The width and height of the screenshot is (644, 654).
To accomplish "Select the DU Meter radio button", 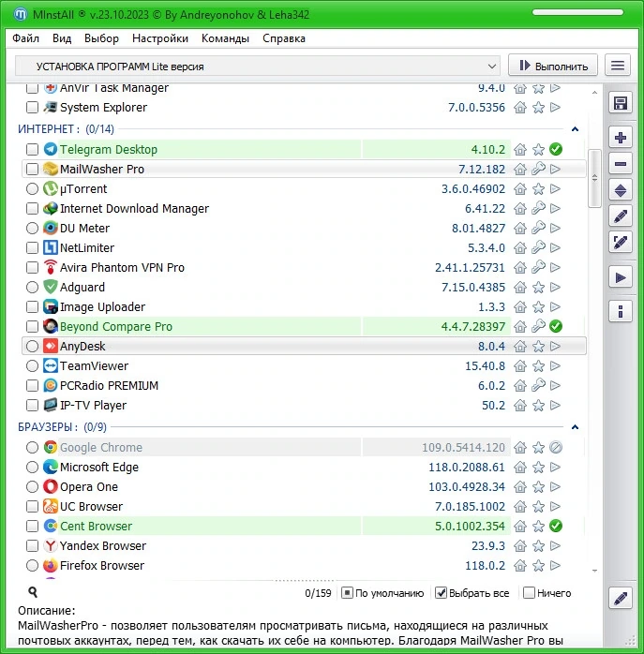I will tap(32, 228).
